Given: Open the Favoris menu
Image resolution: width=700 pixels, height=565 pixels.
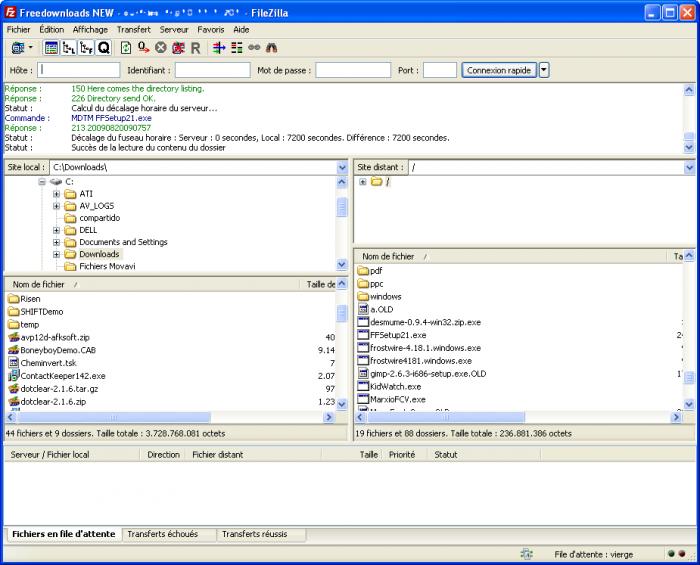Looking at the screenshot, I should (x=211, y=29).
